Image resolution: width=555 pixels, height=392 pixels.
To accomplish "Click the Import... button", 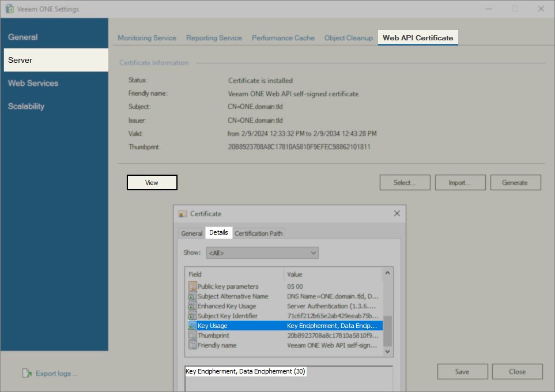I will pyautogui.click(x=460, y=182).
